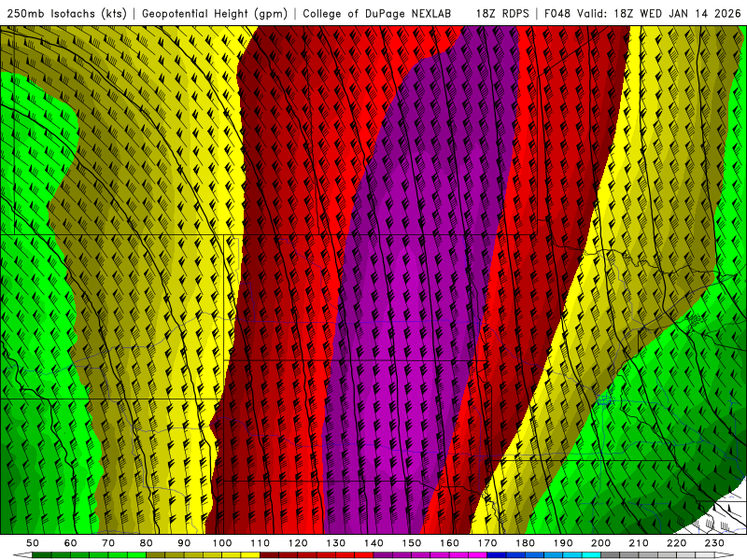Click the 80 label on the color bar

(x=147, y=543)
